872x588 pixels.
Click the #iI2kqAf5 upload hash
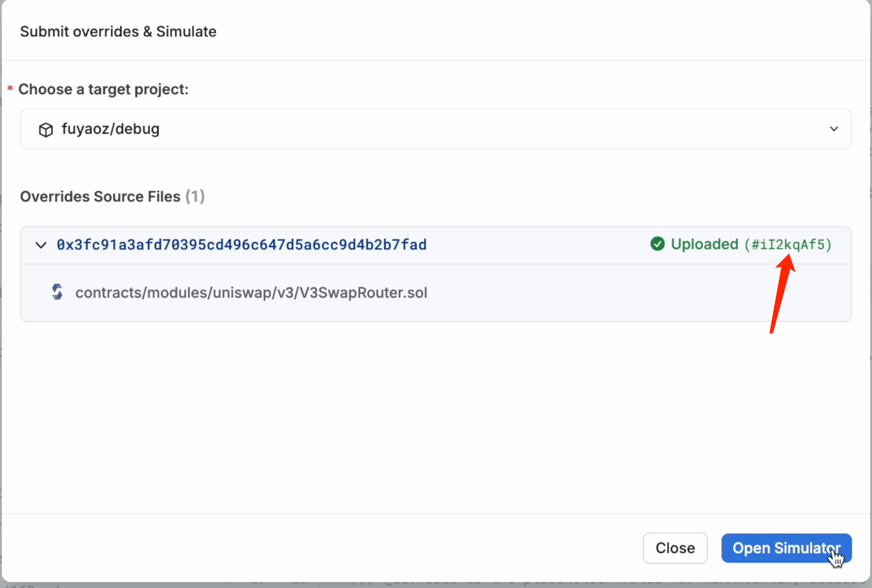[x=788, y=245]
